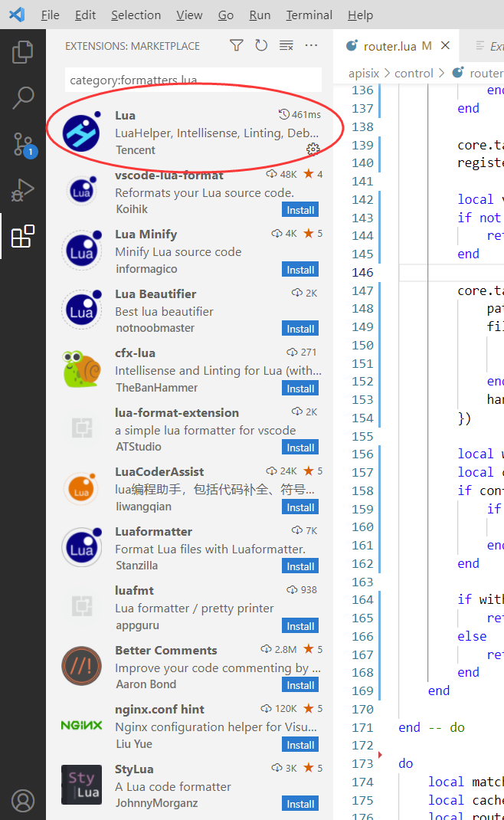Install nginx.conf hint by Liu Yue
The height and width of the screenshot is (820, 504).
click(300, 745)
